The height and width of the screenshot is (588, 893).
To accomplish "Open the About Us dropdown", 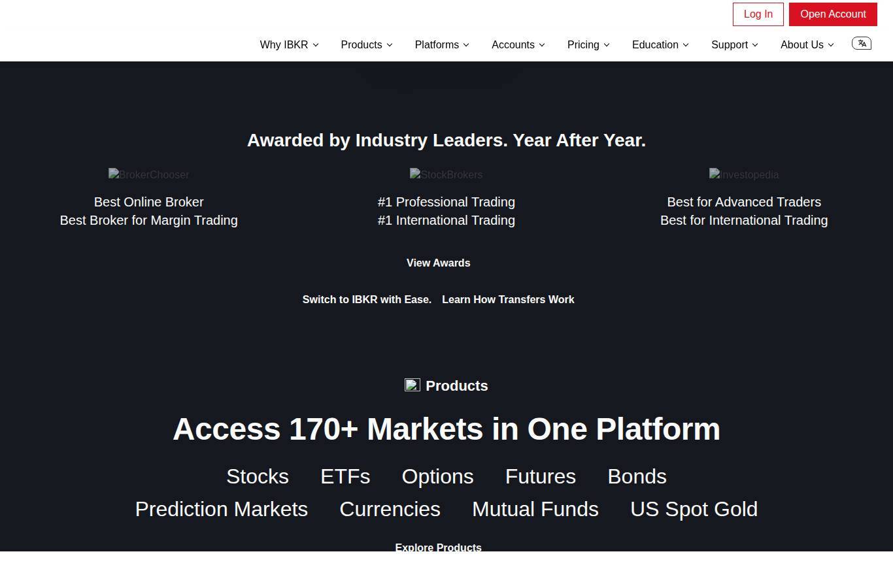I will point(807,44).
